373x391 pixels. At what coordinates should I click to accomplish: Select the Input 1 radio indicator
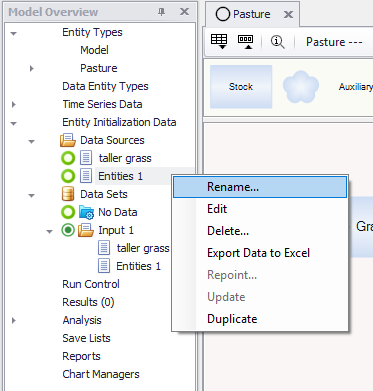[x=68, y=230]
